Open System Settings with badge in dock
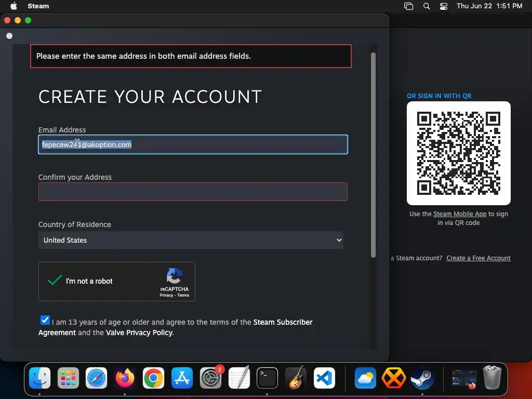 pyautogui.click(x=211, y=378)
